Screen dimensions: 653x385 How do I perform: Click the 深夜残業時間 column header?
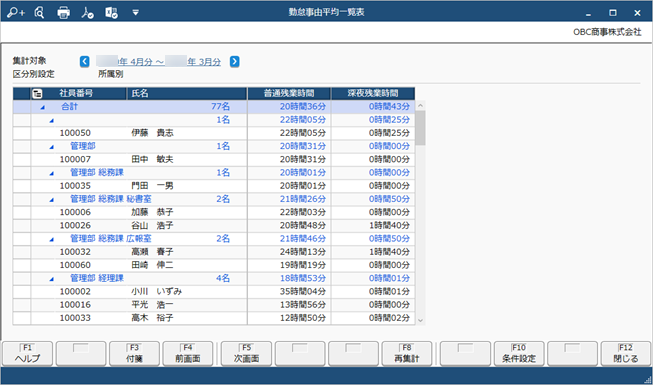[373, 93]
